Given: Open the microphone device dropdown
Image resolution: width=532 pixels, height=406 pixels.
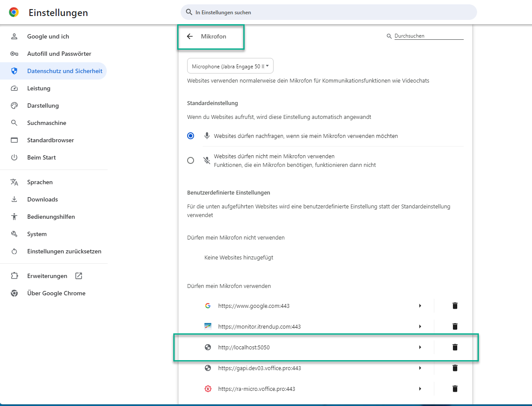Looking at the screenshot, I should point(230,66).
